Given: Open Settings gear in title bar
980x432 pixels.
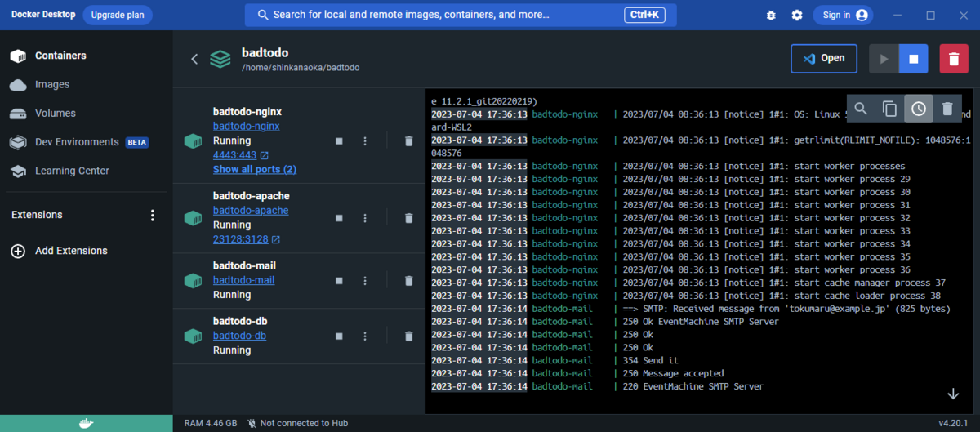Looking at the screenshot, I should pos(797,15).
